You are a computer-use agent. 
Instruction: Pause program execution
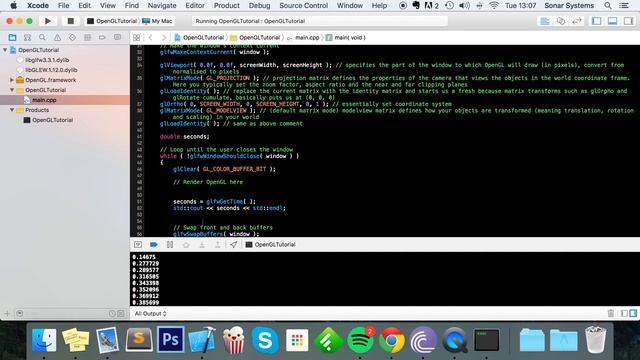point(170,244)
